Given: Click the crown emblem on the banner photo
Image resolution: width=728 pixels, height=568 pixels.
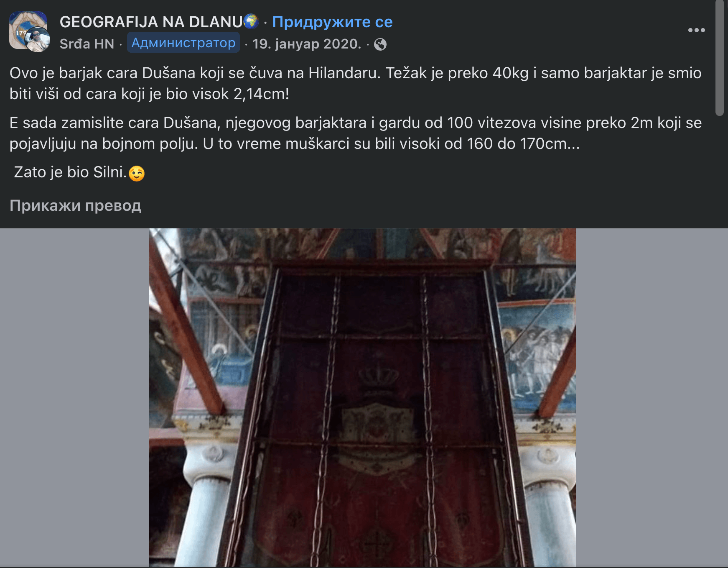Looking at the screenshot, I should pyautogui.click(x=378, y=374).
